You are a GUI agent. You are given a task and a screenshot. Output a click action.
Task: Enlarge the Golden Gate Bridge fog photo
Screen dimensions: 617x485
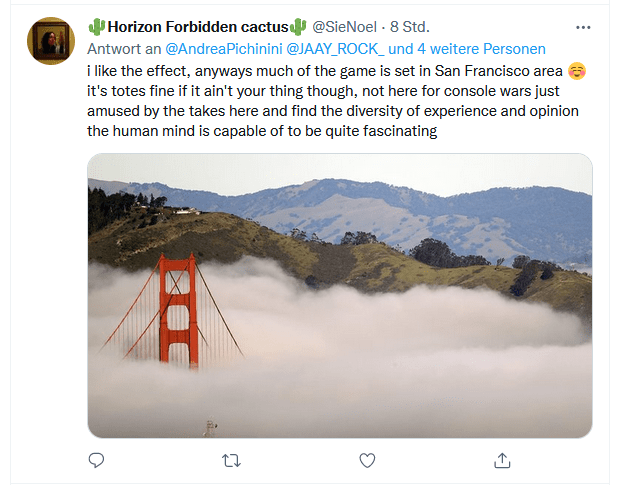point(339,295)
